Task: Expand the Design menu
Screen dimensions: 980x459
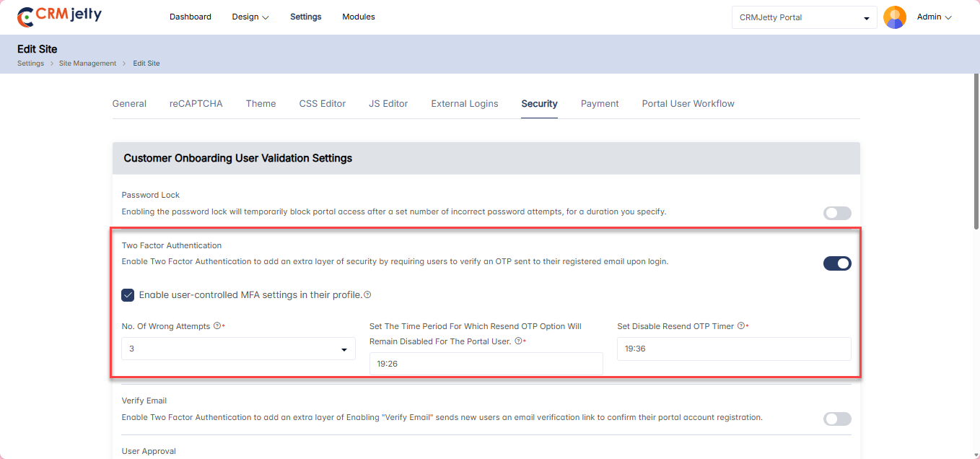Action: [x=250, y=17]
